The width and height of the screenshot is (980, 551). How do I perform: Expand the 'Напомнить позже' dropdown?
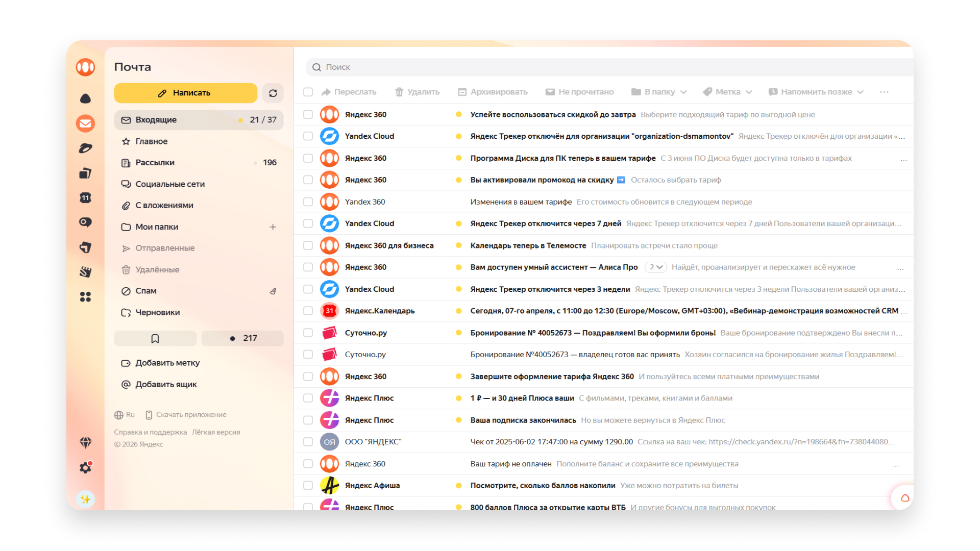click(816, 92)
